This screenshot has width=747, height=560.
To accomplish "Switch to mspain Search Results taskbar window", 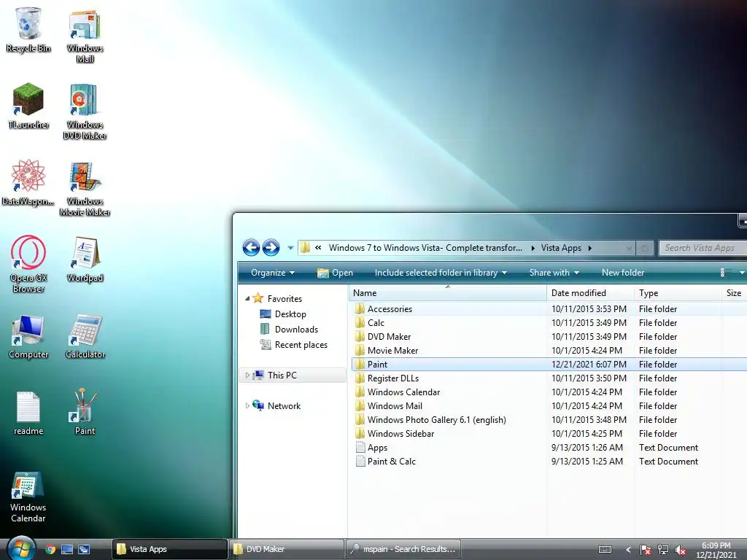I will [403, 549].
